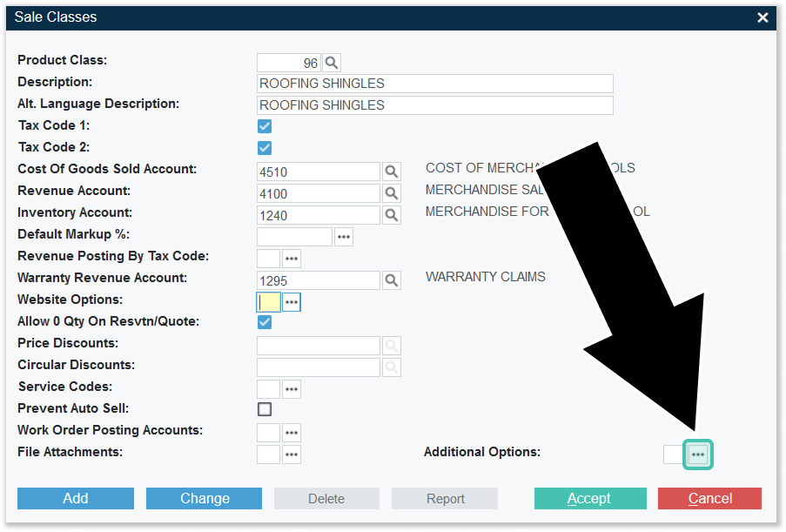Click Warranty Revenue Account search icon
Screen dimensions: 786x532
(x=392, y=280)
